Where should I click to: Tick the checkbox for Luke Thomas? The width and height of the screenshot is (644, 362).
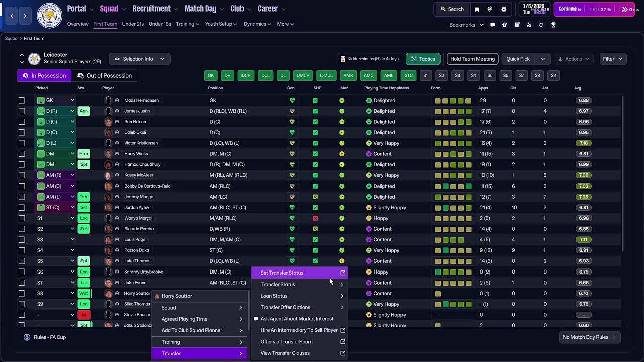[22, 261]
